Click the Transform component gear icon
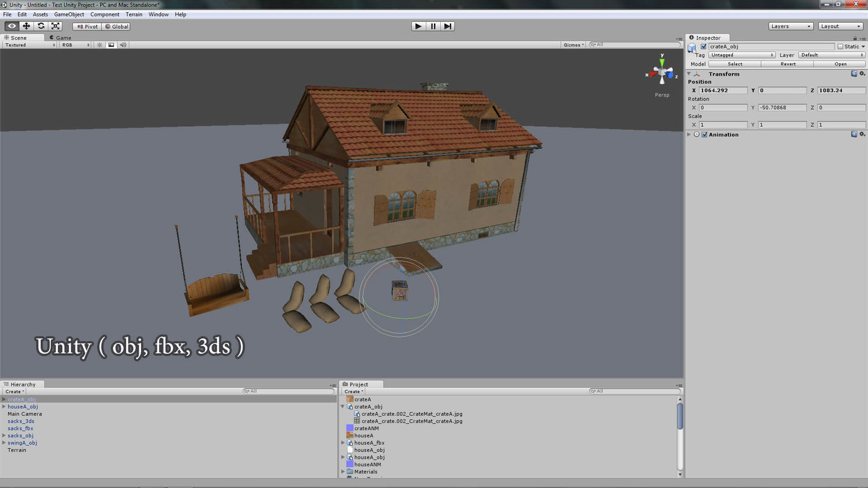Screen dimensions: 868x488 862,74
